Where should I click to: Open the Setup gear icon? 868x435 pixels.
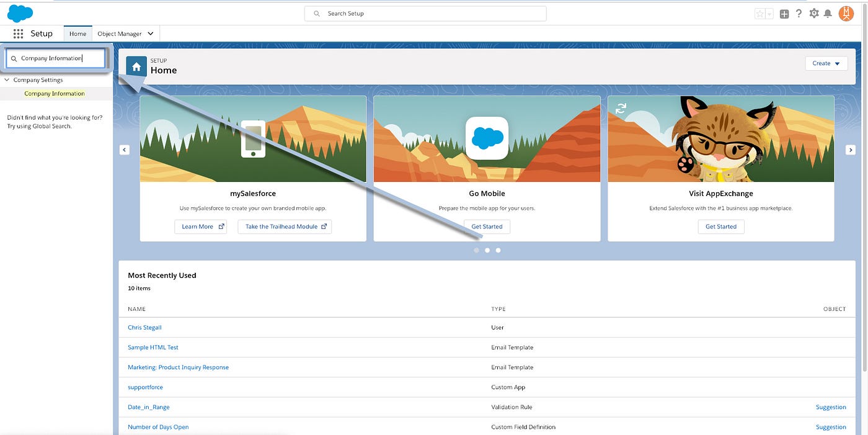coord(813,13)
